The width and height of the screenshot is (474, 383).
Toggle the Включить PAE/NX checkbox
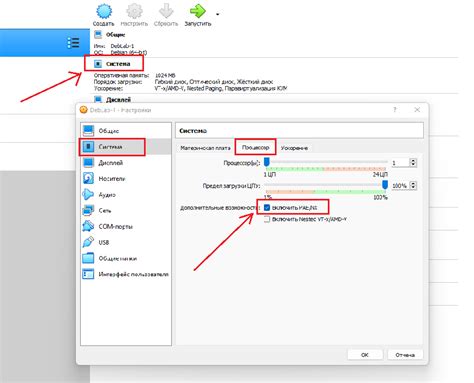pyautogui.click(x=267, y=208)
